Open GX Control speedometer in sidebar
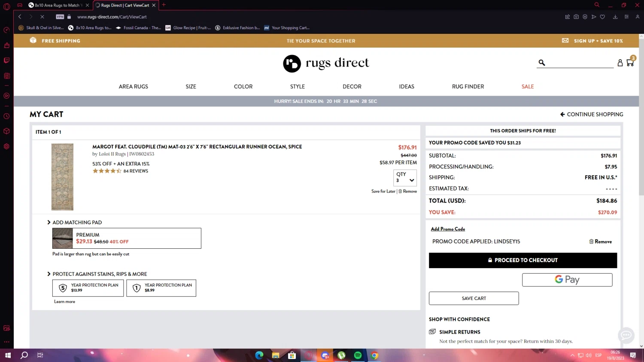The width and height of the screenshot is (644, 362). coord(6,30)
